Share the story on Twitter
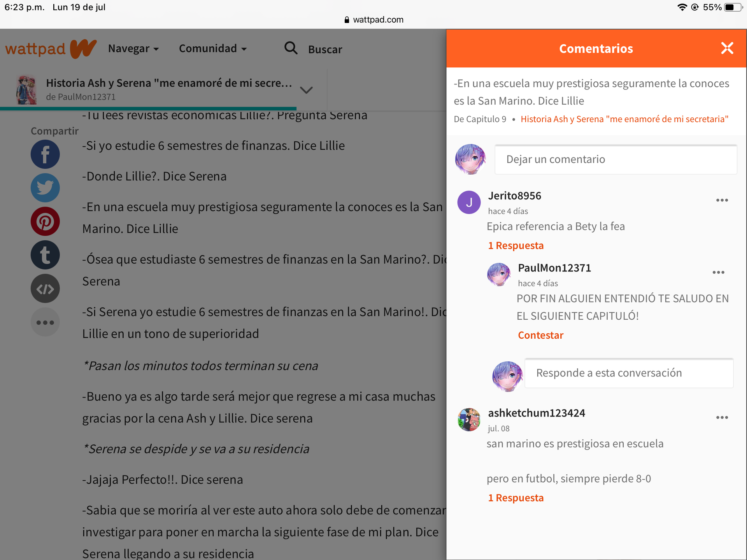Viewport: 747px width, 560px height. [45, 188]
